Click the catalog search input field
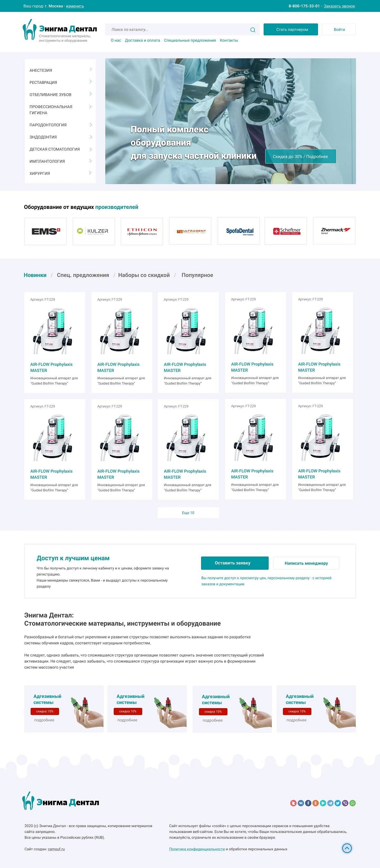380x868 pixels. click(x=179, y=30)
